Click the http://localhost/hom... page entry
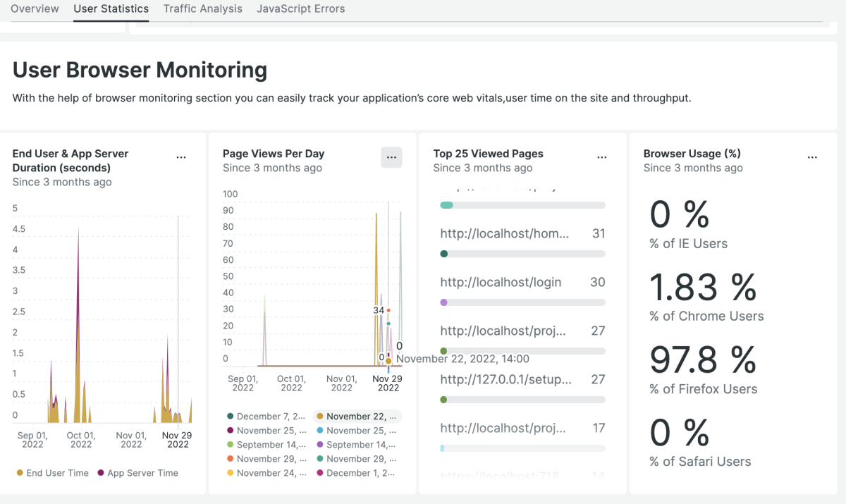846x504 pixels. click(504, 233)
